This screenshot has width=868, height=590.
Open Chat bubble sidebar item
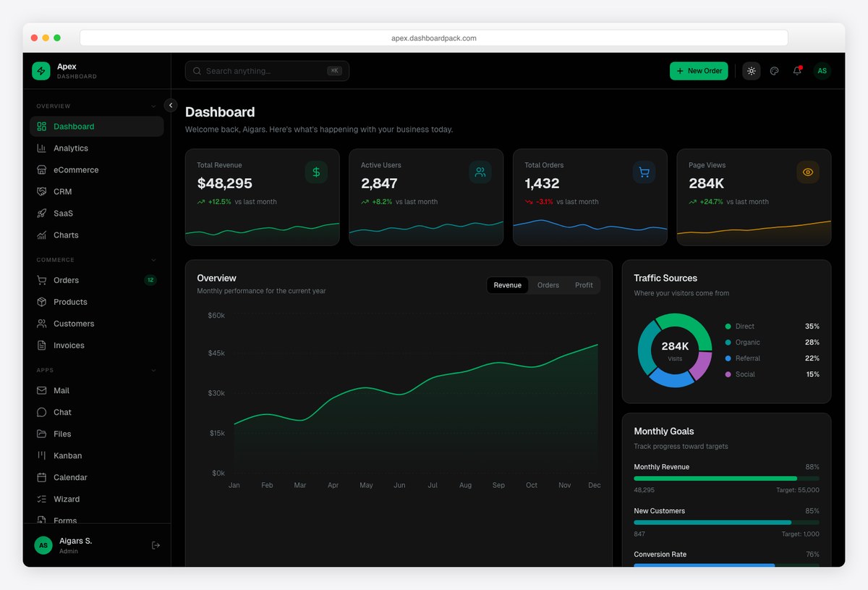coord(97,412)
